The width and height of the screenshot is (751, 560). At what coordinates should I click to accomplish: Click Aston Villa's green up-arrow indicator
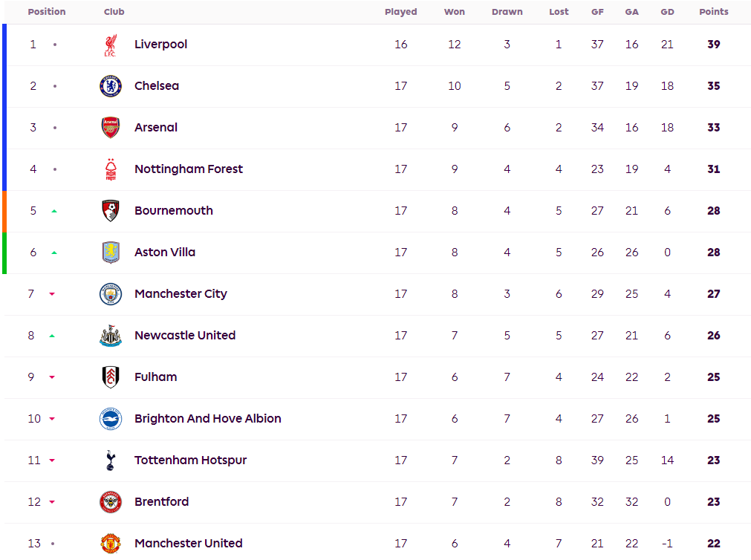coord(54,253)
